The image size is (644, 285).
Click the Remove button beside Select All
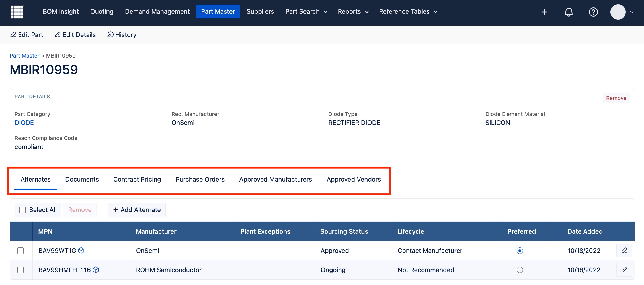(80, 210)
